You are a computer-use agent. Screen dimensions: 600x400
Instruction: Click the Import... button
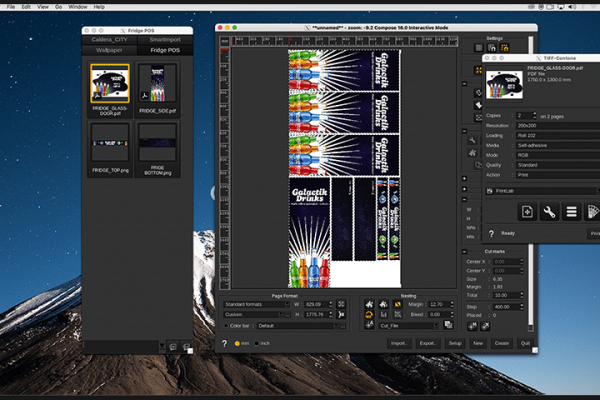point(401,343)
